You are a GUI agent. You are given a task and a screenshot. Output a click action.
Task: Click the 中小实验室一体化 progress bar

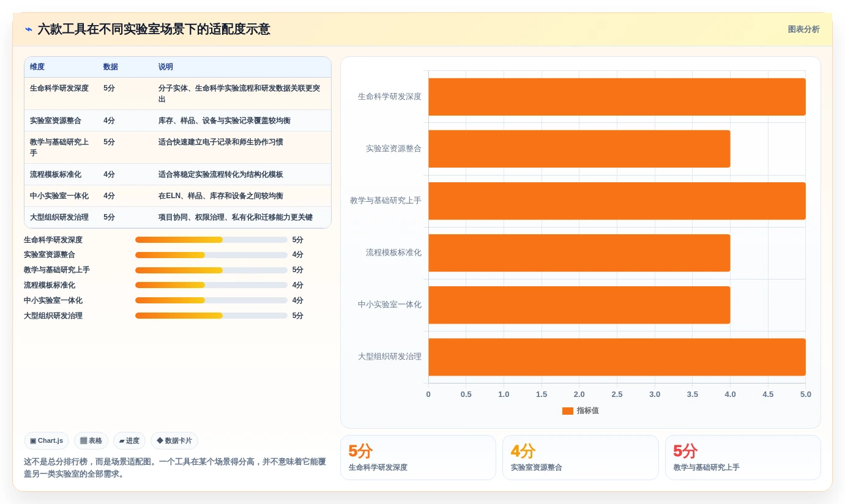pyautogui.click(x=211, y=300)
